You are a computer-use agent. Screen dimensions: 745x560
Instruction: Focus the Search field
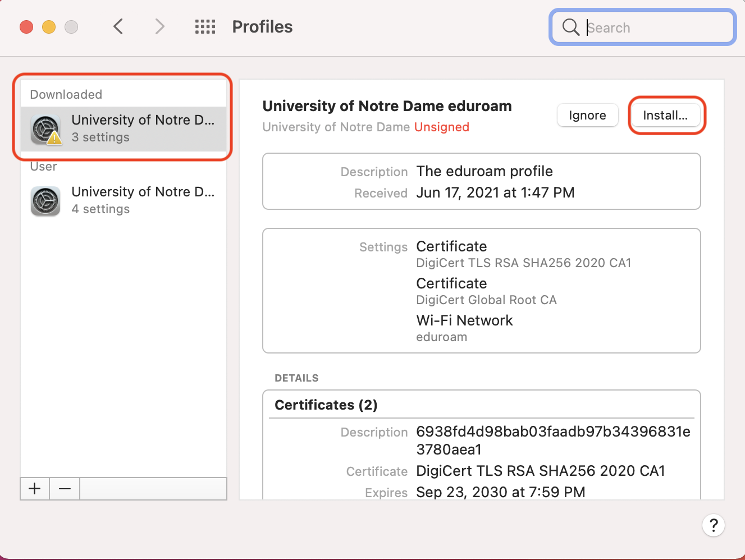(643, 27)
